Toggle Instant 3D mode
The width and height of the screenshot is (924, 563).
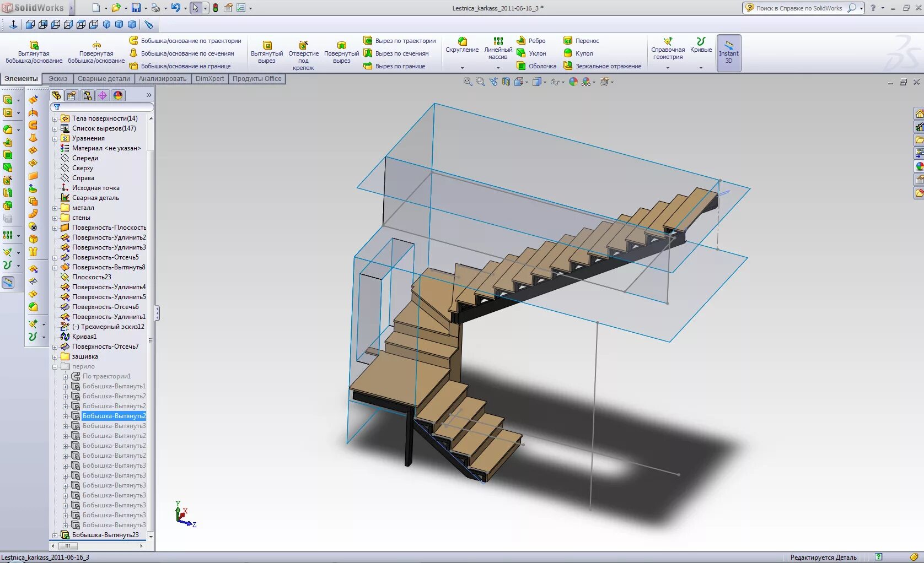click(x=729, y=53)
